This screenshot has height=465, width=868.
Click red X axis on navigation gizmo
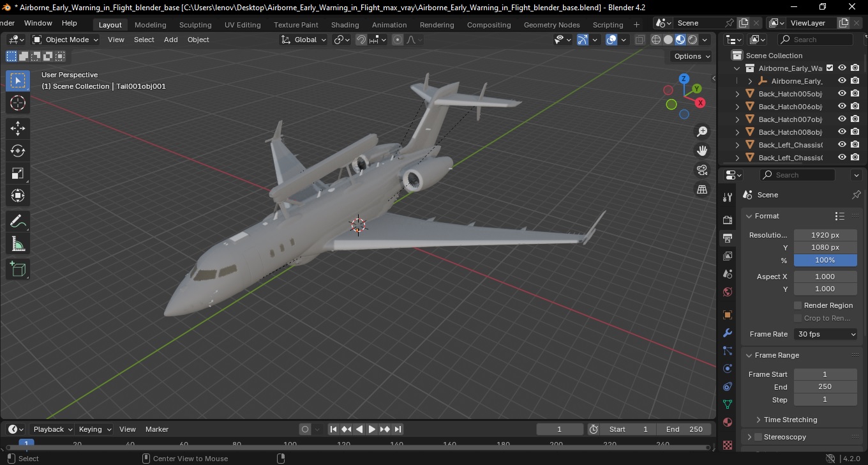700,102
